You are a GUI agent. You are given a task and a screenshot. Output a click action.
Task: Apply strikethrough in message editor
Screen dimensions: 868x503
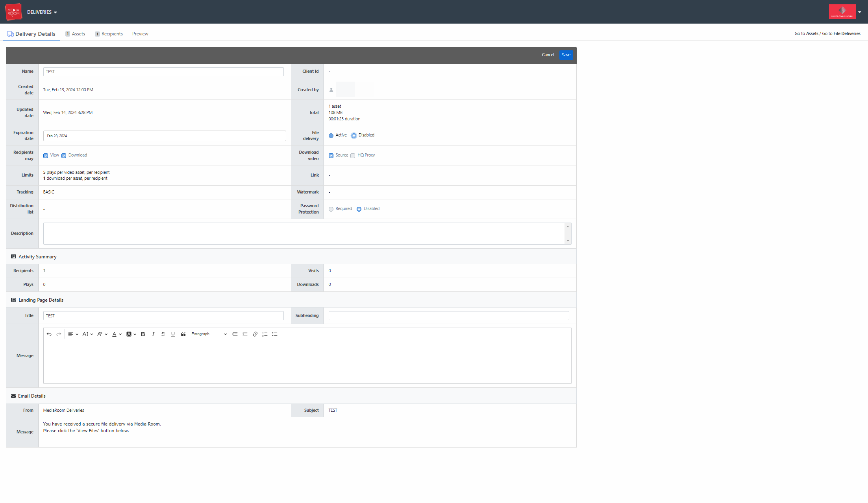(163, 334)
